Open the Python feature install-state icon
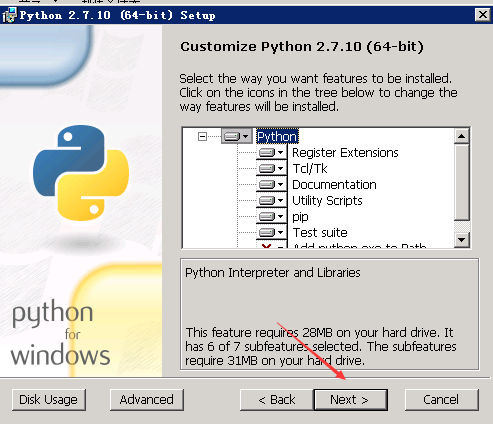 click(237, 136)
